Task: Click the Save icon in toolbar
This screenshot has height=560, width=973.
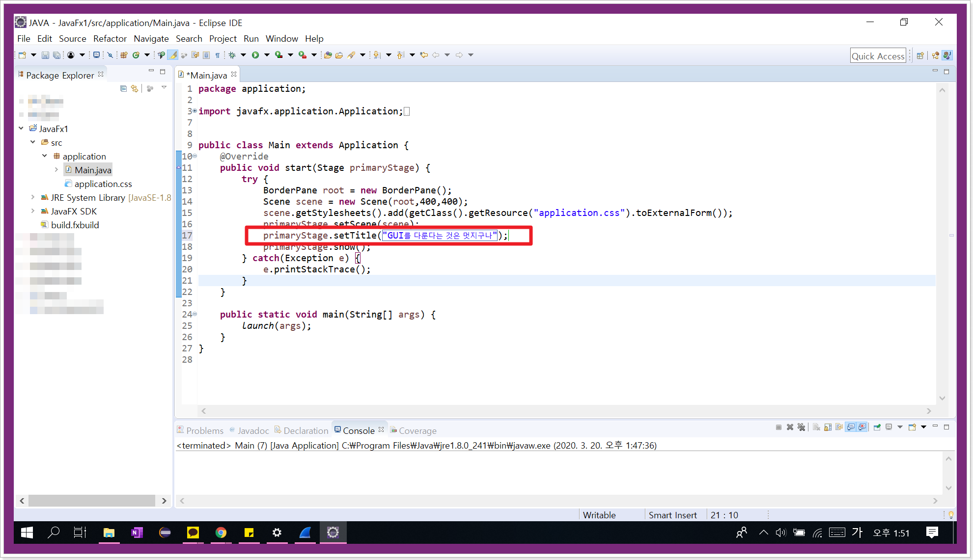Action: click(x=45, y=55)
